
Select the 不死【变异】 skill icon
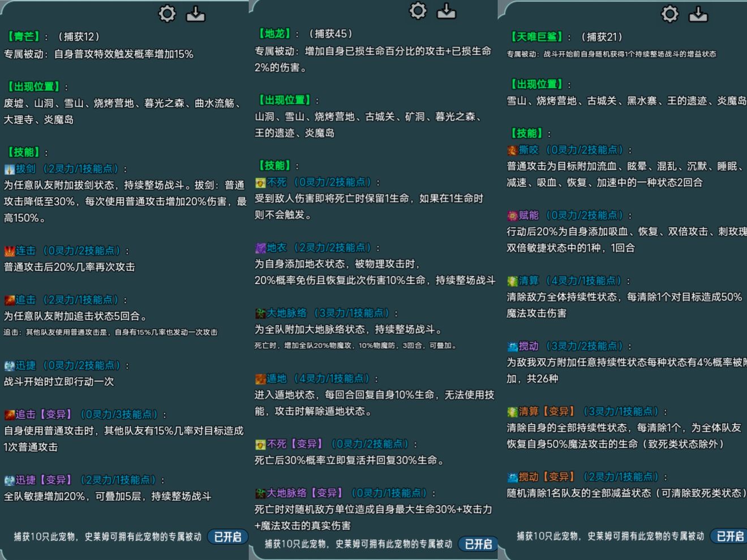tap(260, 445)
